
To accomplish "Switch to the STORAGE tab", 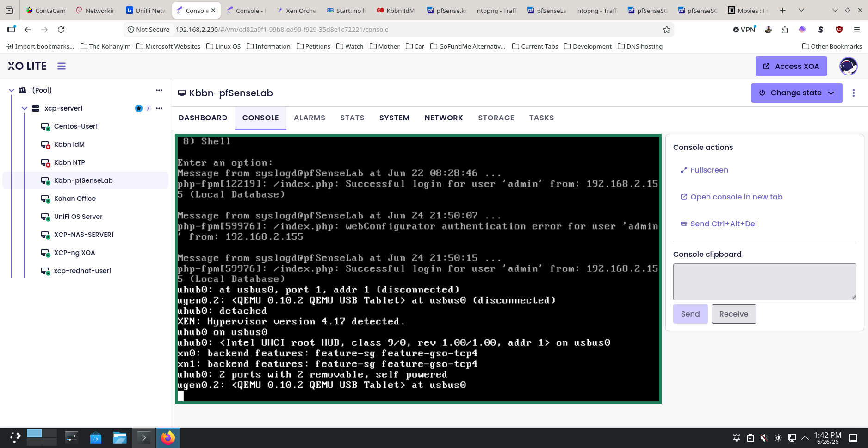I will 496,118.
